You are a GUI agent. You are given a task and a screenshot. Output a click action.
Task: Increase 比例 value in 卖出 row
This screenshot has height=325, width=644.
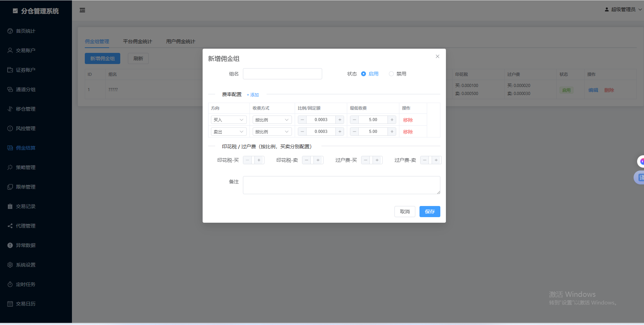[340, 132]
